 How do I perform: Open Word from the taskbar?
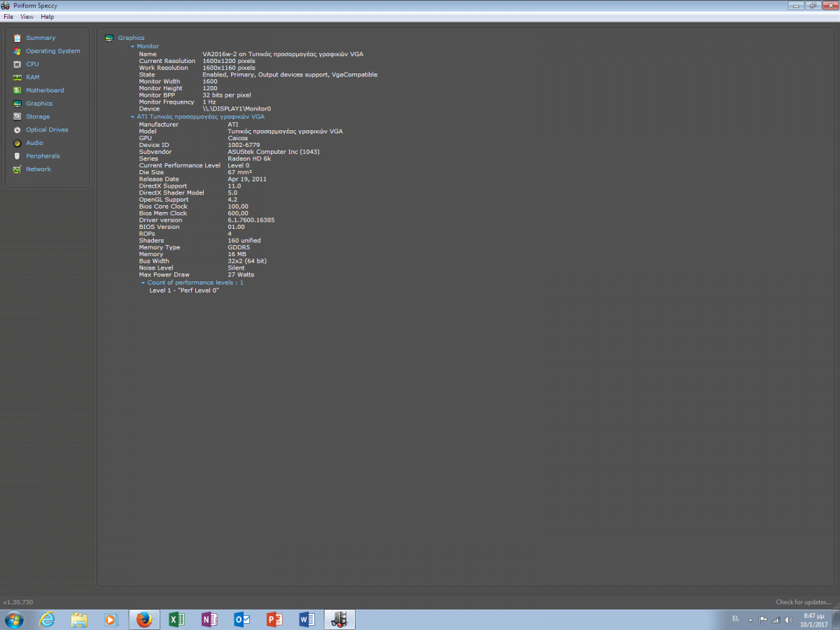[x=307, y=619]
